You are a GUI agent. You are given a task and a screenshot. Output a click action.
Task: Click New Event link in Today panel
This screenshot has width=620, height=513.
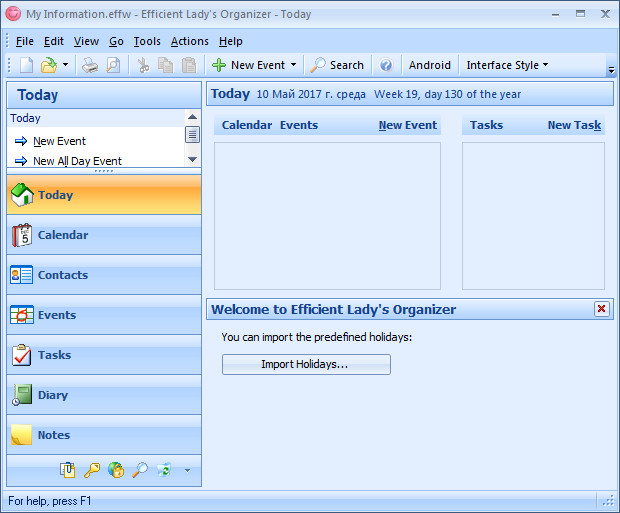(x=59, y=141)
